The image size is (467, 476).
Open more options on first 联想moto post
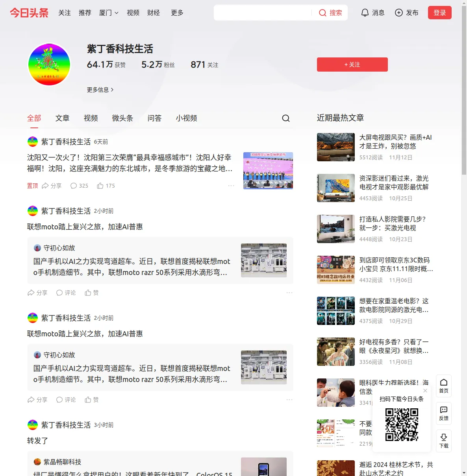289,293
